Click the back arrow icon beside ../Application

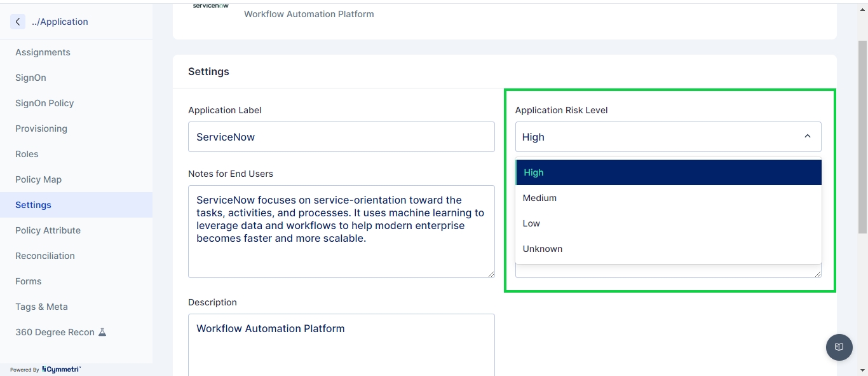[18, 22]
